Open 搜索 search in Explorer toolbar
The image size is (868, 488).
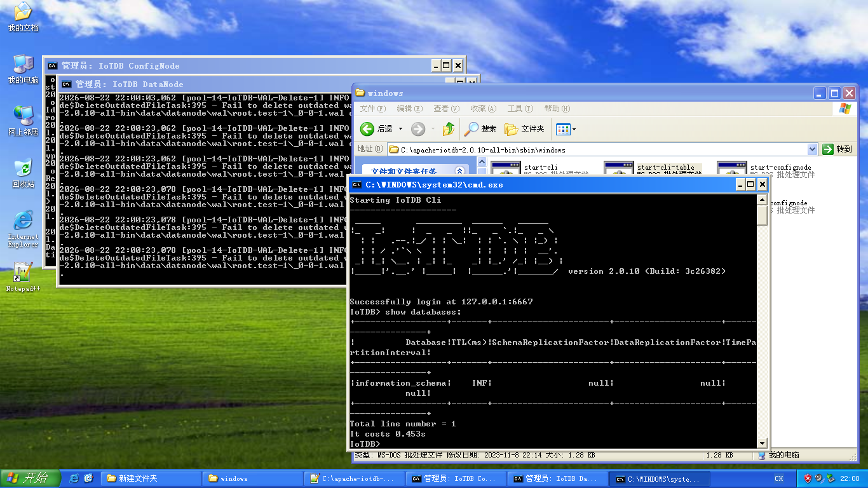[480, 129]
